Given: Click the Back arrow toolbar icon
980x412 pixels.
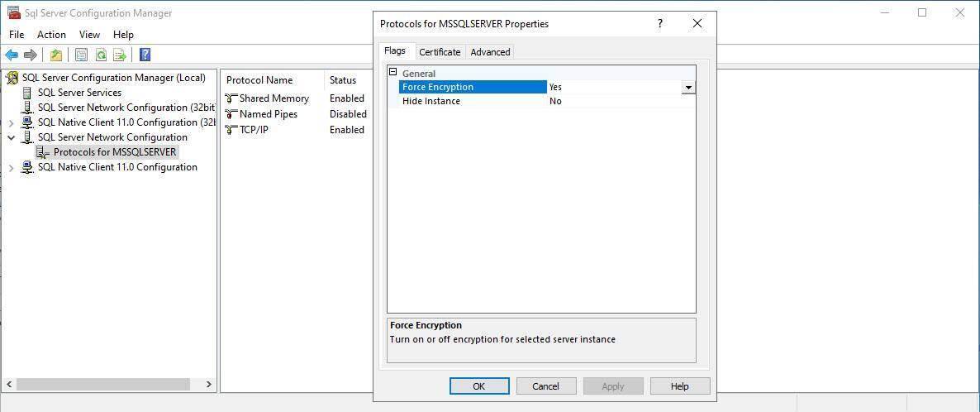Looking at the screenshot, I should tap(12, 55).
